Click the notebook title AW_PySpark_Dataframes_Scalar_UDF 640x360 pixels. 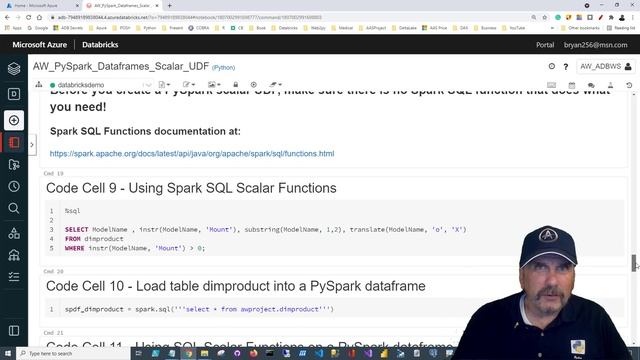pyautogui.click(x=121, y=66)
